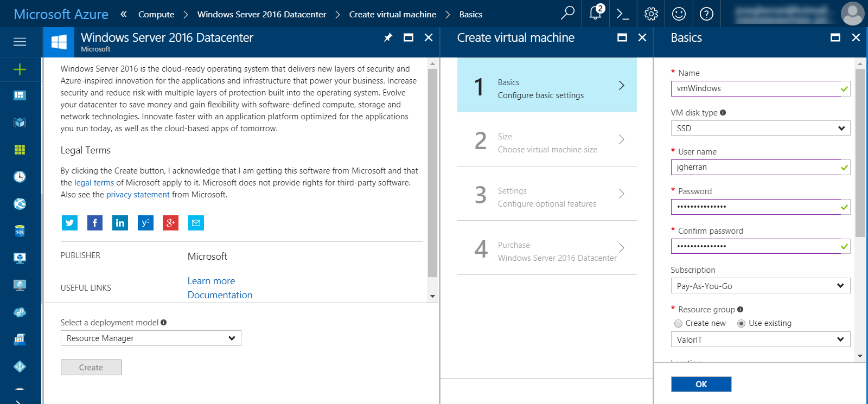Open the ValorIT resource group dropdown
868x404 pixels.
pyautogui.click(x=761, y=339)
